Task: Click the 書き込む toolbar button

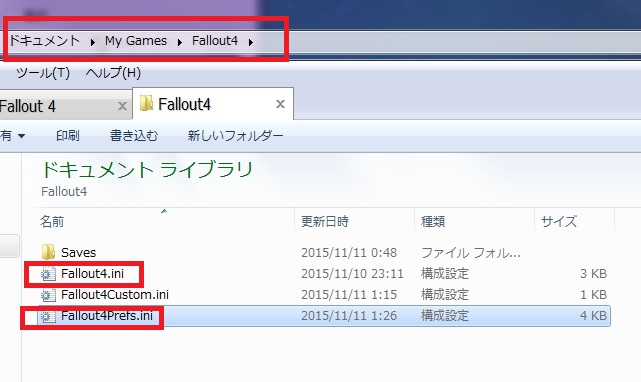Action: 134,135
